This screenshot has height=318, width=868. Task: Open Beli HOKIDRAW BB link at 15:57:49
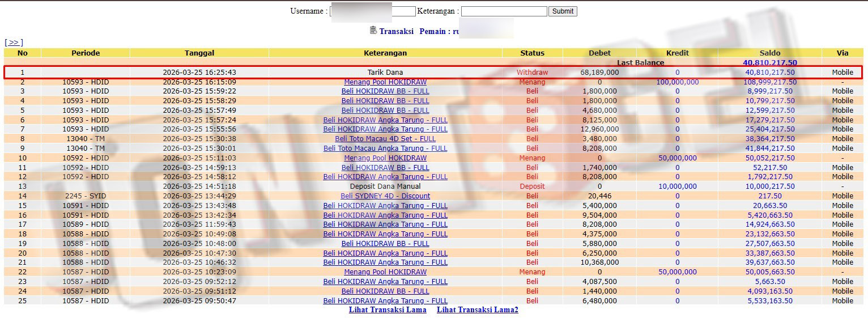[385, 111]
